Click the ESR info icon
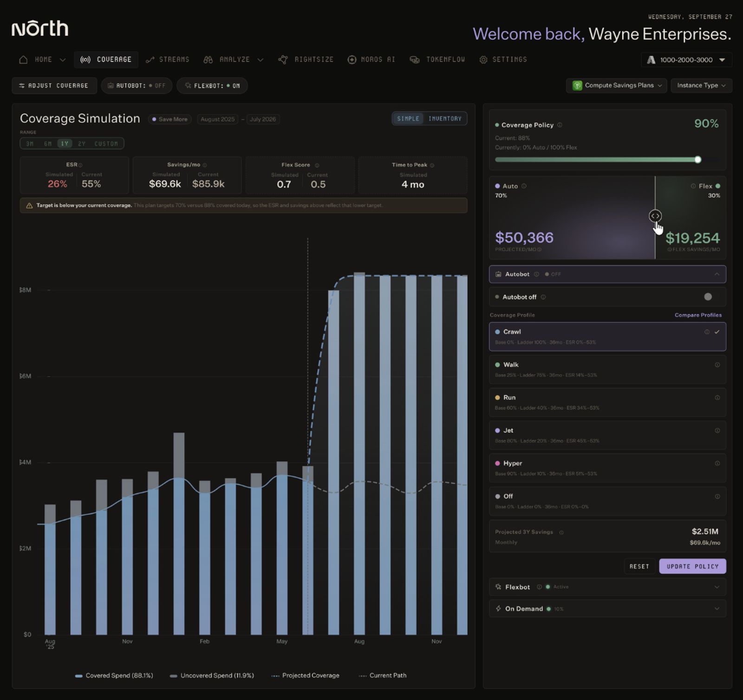This screenshot has height=700, width=743. (x=80, y=165)
